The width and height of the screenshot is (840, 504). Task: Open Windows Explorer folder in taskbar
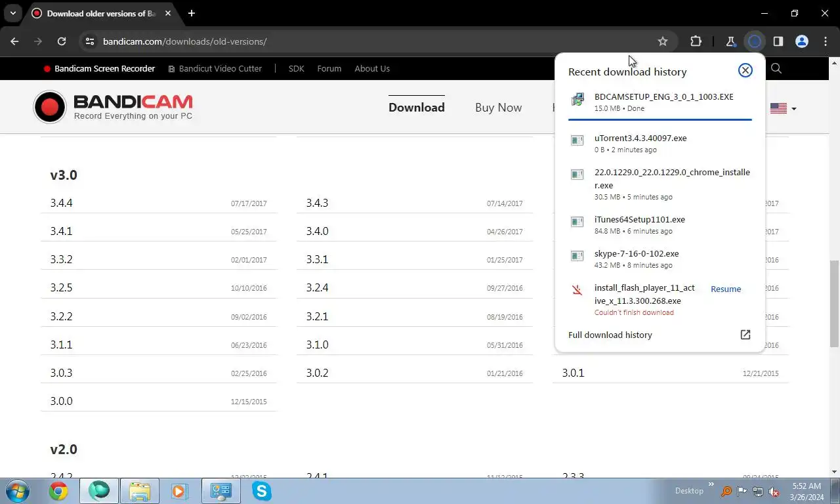139,491
